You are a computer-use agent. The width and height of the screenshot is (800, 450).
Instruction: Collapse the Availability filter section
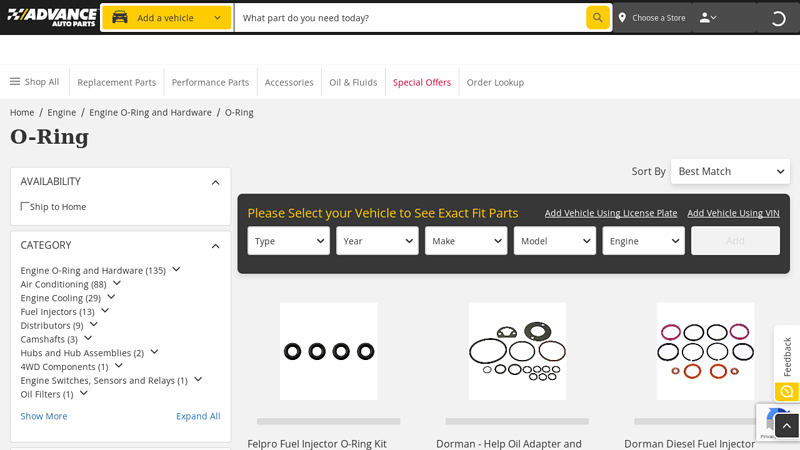pos(215,182)
